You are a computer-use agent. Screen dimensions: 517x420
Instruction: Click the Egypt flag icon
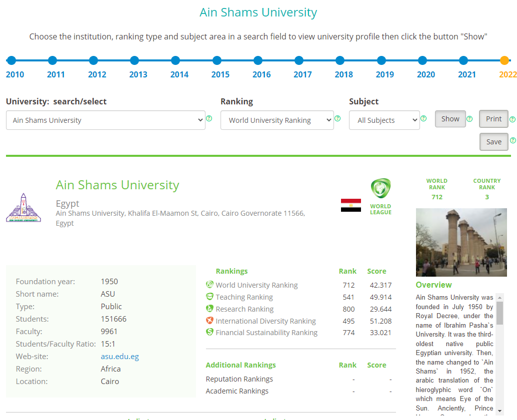(350, 205)
